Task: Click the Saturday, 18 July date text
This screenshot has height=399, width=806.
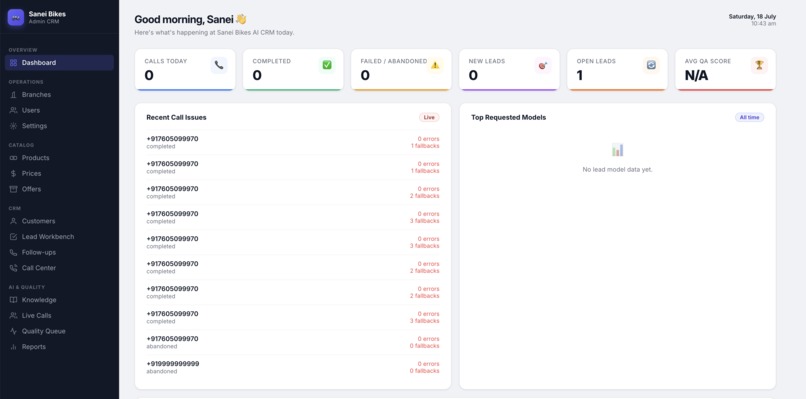Action: click(752, 16)
